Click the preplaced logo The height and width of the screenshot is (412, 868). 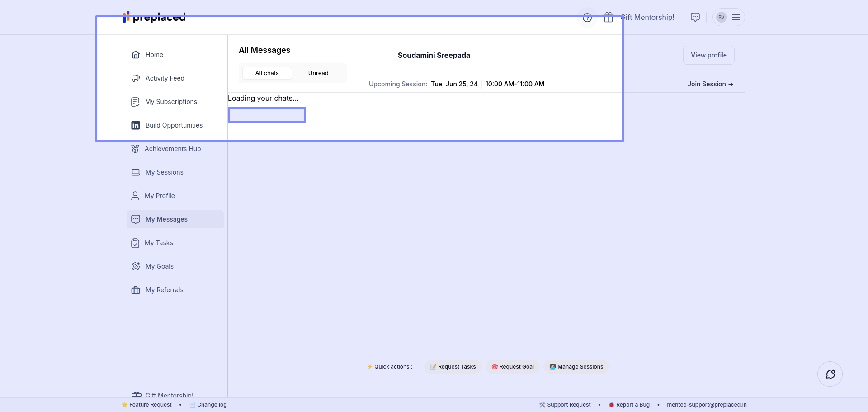click(x=154, y=17)
